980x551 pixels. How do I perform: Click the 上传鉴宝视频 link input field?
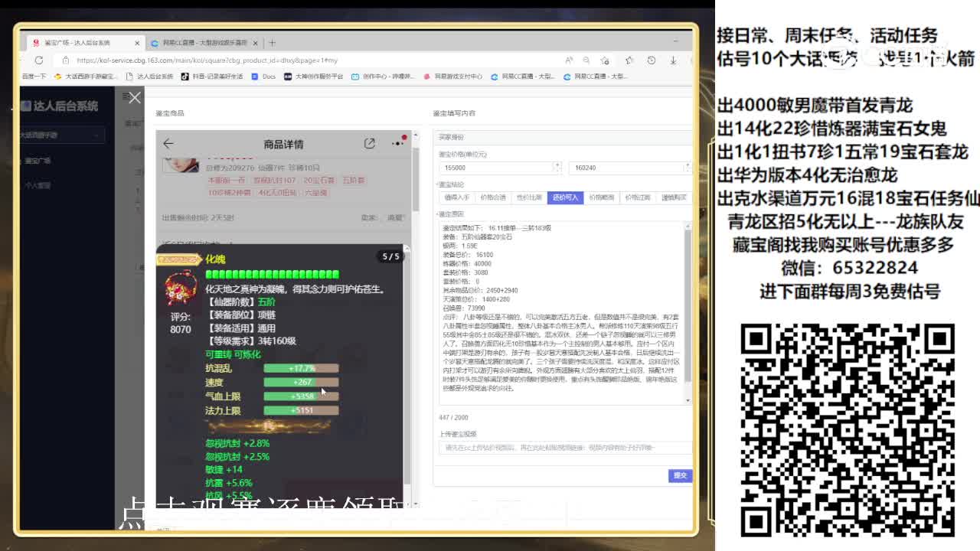click(x=564, y=448)
